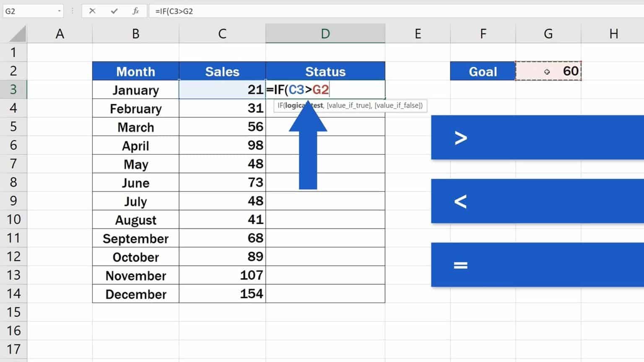Image resolution: width=644 pixels, height=362 pixels.
Task: Open the Insert Function (fx) dialog
Action: (136, 11)
